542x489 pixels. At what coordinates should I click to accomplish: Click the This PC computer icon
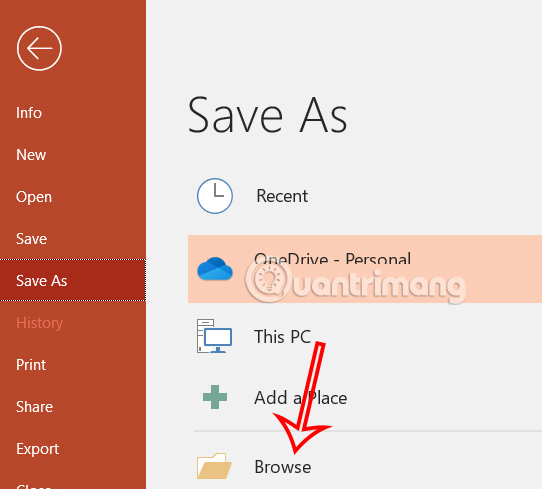click(x=214, y=336)
